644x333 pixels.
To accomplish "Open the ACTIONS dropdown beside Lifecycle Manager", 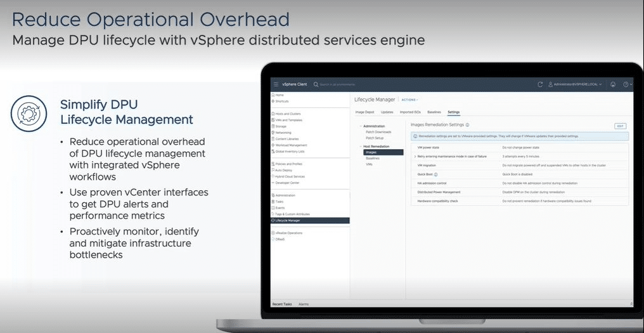I will [409, 100].
